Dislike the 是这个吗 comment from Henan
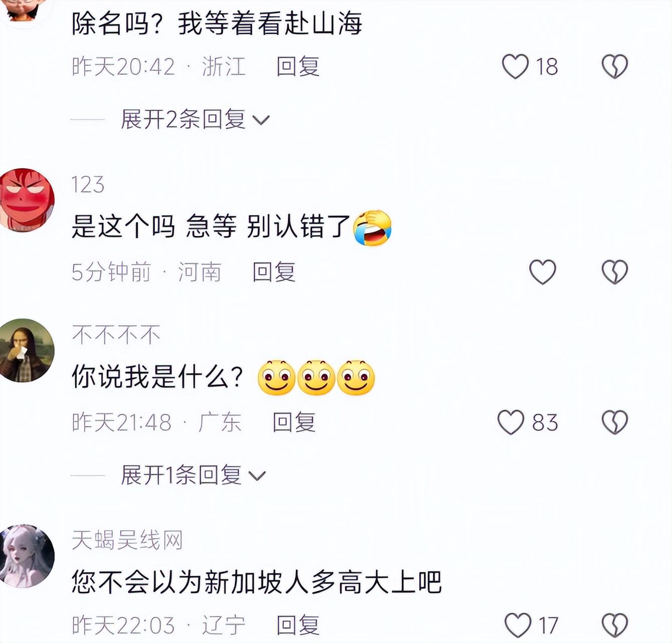Screen dimensions: 672x643 click(615, 272)
